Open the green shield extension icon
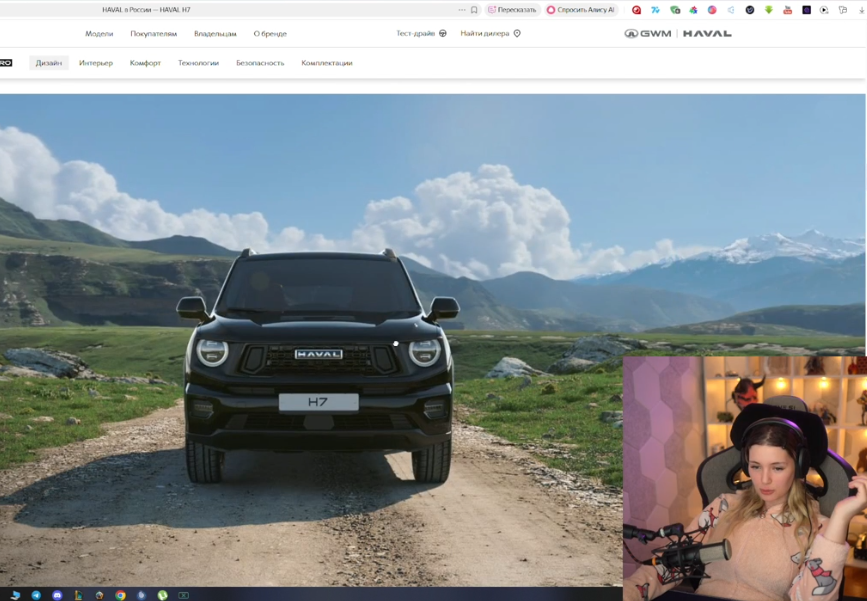 tap(675, 10)
